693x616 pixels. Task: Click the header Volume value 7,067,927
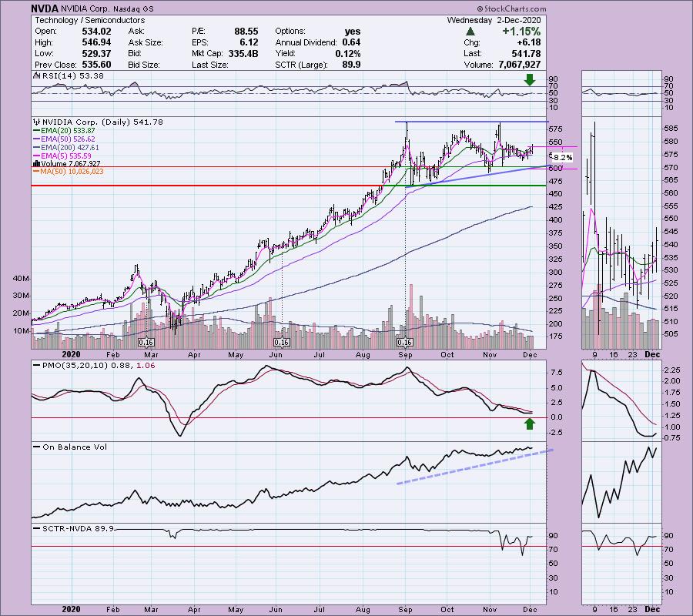[519, 65]
